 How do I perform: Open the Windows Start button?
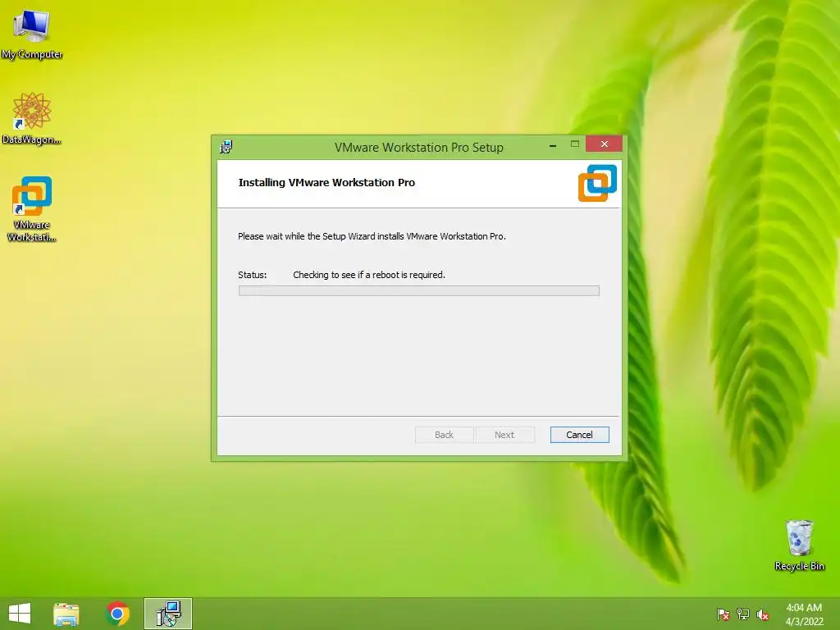tap(20, 614)
